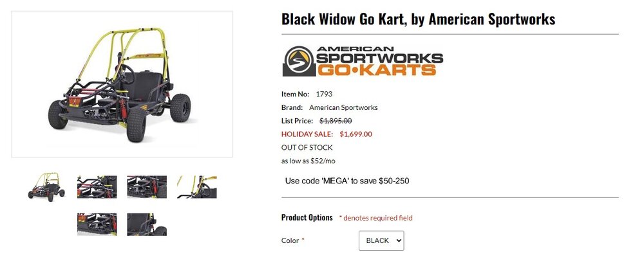Viewport: 644px width, 261px height.
Task: Click the American Sportworks brand name text
Action: (343, 107)
